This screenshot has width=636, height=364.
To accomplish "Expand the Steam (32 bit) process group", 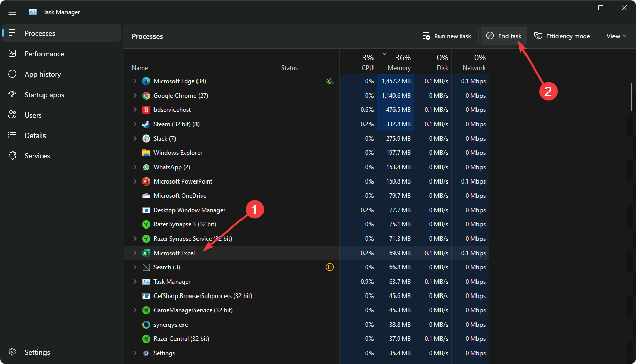I will [x=135, y=124].
